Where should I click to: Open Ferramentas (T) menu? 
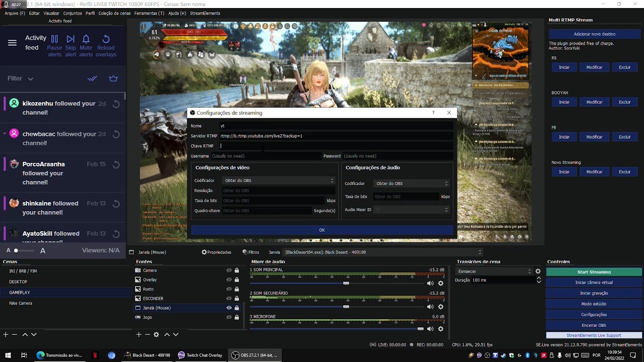point(149,13)
